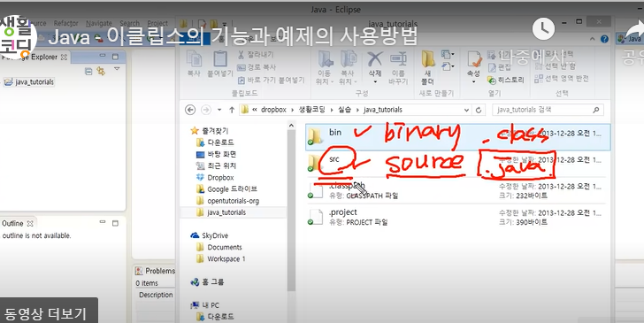Click dropbox in the address breadcrumb
This screenshot has width=644, height=323.
[x=273, y=110]
